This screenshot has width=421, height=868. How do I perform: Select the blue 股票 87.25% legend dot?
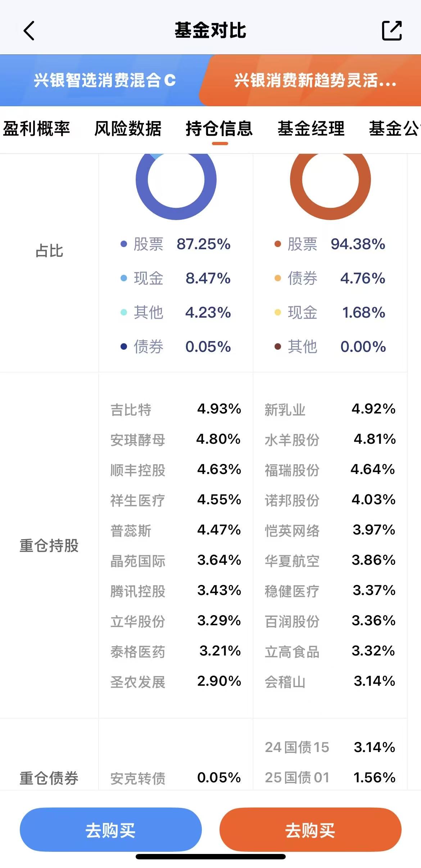(x=123, y=244)
